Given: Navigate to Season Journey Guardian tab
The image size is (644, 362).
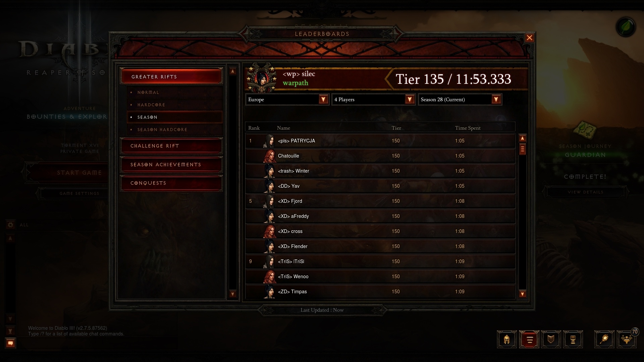Looking at the screenshot, I should pos(585,155).
